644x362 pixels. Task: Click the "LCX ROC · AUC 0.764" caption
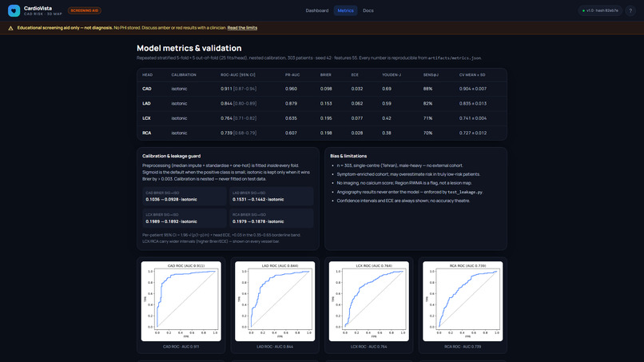[x=369, y=347]
